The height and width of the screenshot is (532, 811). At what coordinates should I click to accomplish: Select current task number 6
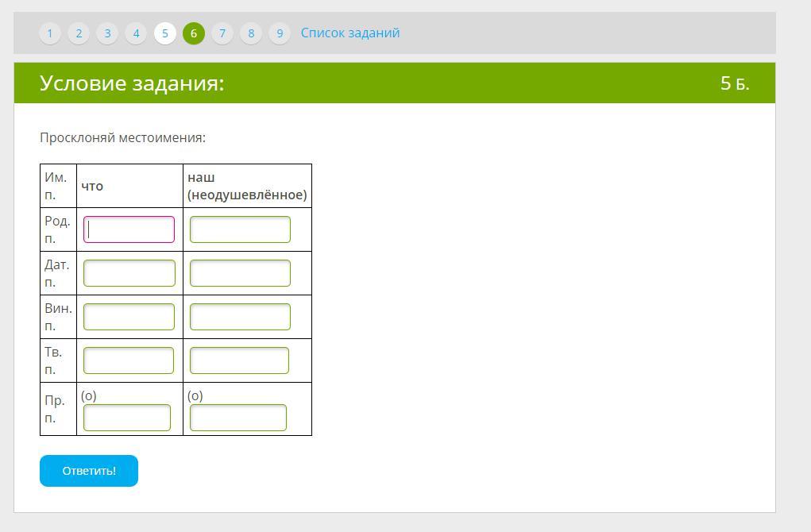coord(194,33)
